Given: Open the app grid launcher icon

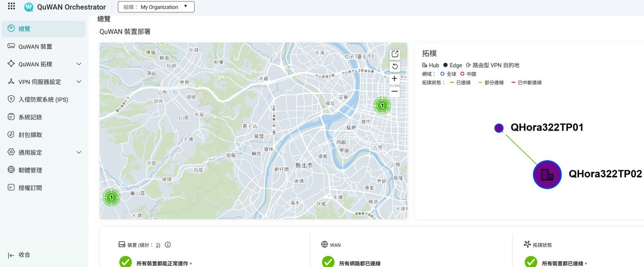Looking at the screenshot, I should pos(11,6).
